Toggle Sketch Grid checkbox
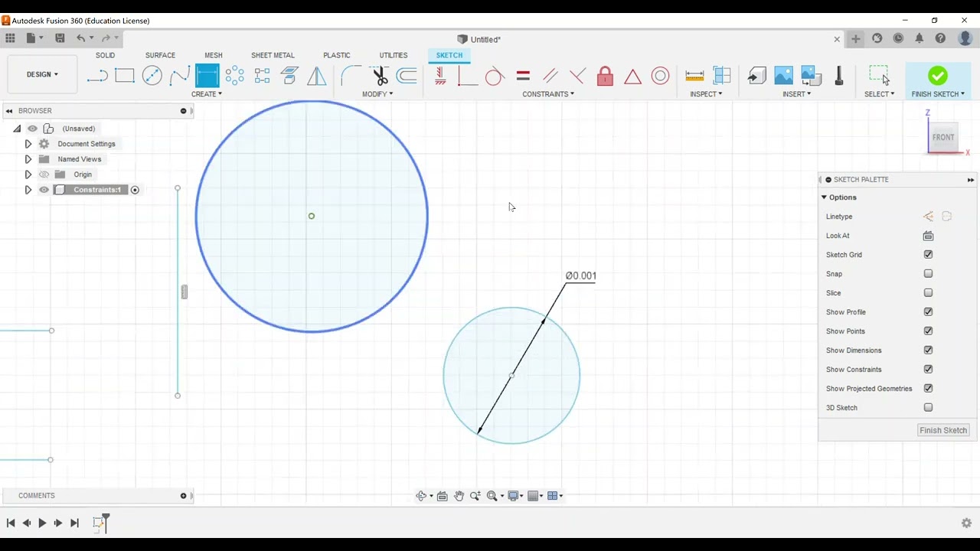980x551 pixels. click(928, 255)
